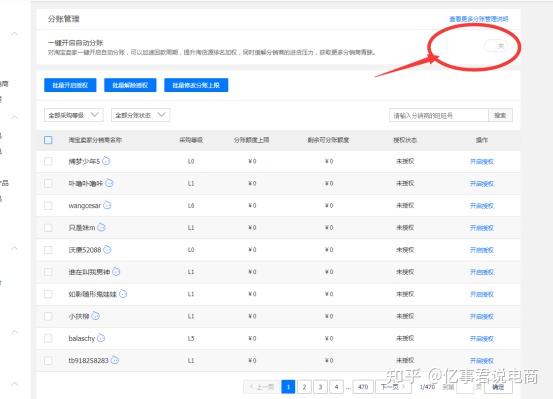Screen dimensions: 553x399
Task: Toggle the 一键开启自动分账 switch
Action: point(496,46)
